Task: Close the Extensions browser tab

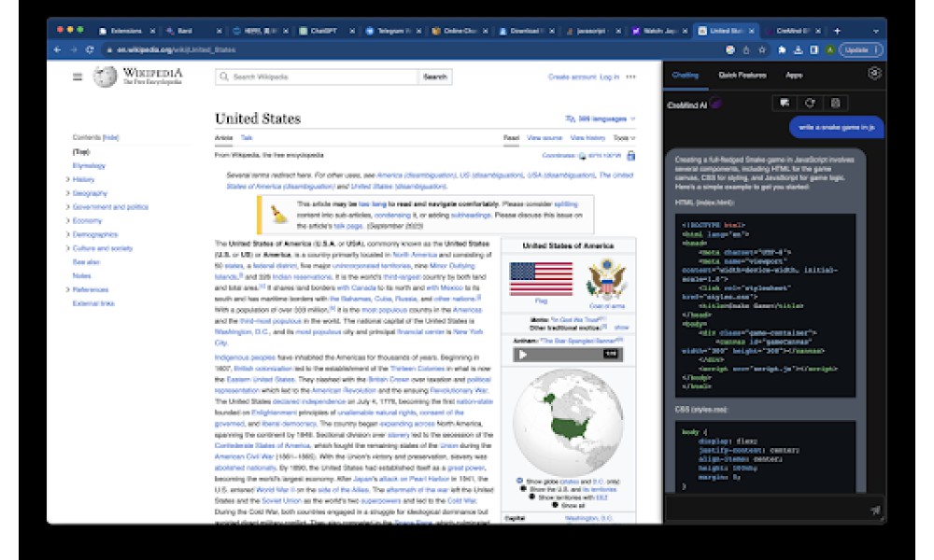Action: click(152, 31)
